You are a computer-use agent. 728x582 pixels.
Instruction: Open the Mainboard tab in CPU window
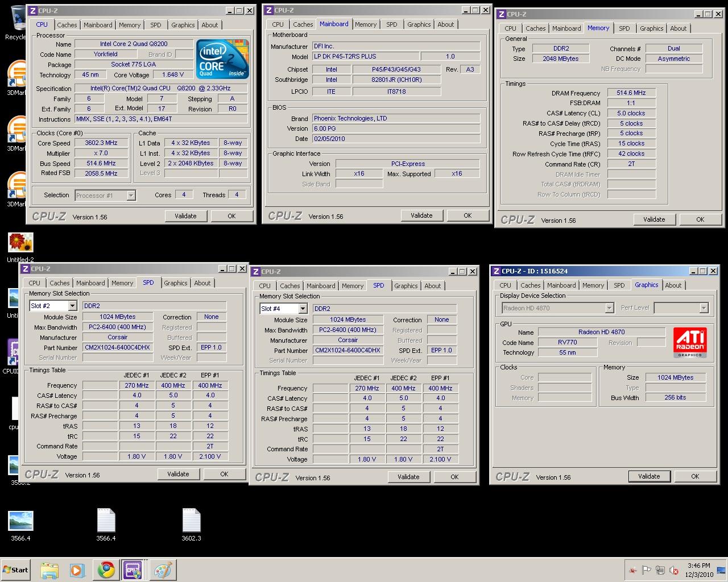98,25
